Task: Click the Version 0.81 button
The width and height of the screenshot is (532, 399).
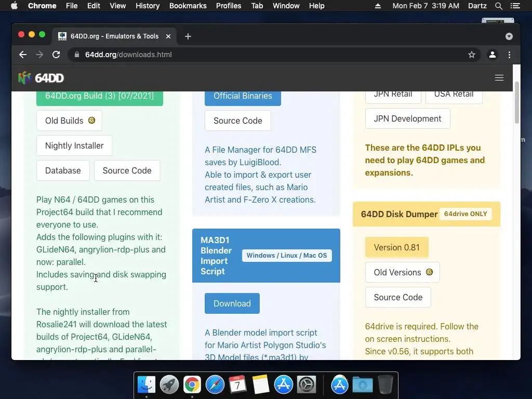Action: (396, 248)
